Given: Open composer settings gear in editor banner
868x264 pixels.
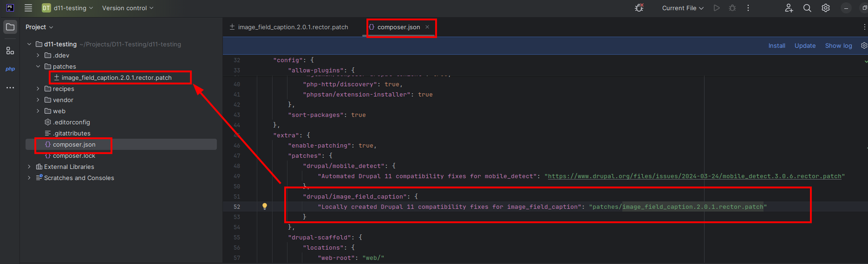Looking at the screenshot, I should (864, 46).
